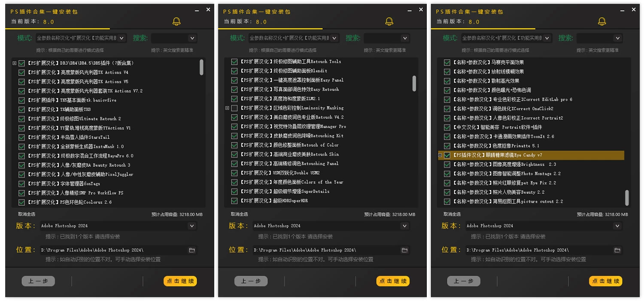The width and height of the screenshot is (644, 301).
Task: Open alerts with bell icon in right window
Action: pos(601,21)
